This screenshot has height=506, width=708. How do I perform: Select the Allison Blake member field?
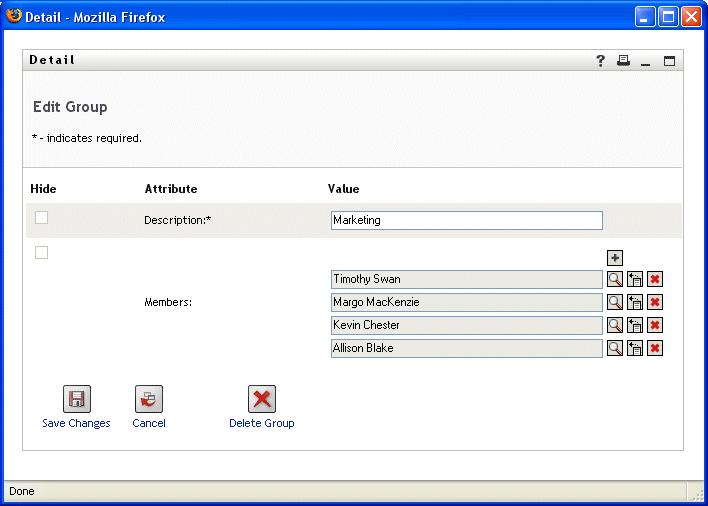pyautogui.click(x=467, y=348)
